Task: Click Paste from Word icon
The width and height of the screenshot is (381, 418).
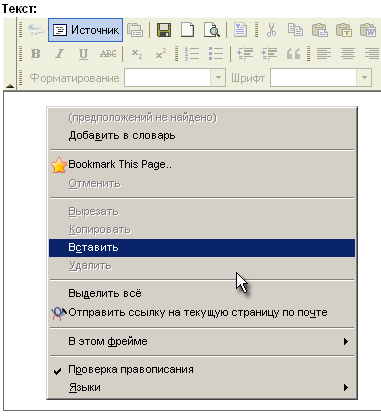Action: point(368,30)
